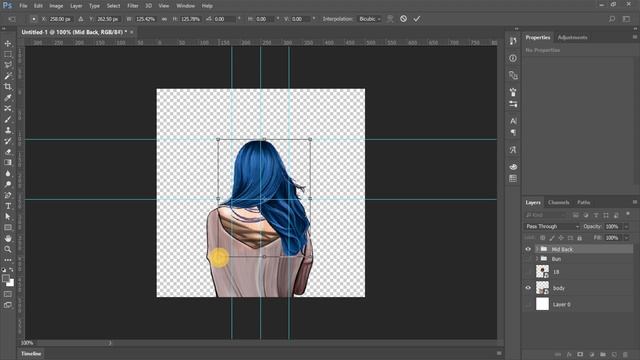This screenshot has width=640, height=360.
Task: Select the Hand tool
Action: click(8, 238)
